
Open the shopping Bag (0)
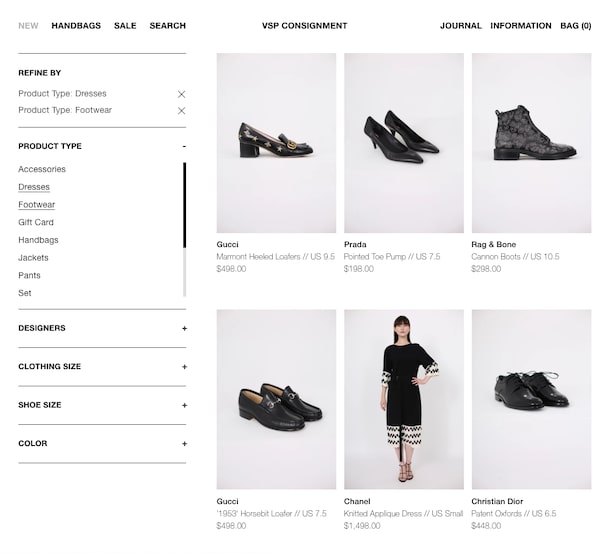[x=575, y=26]
